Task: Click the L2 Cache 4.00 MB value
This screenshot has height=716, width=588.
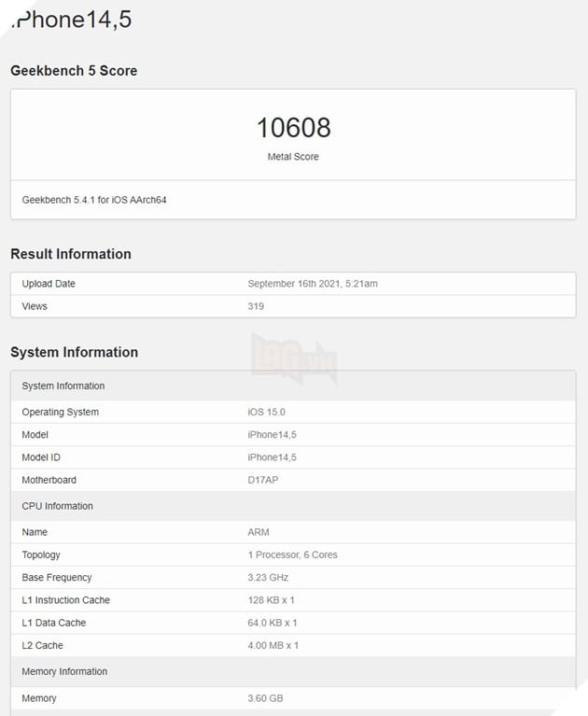Action: (273, 645)
